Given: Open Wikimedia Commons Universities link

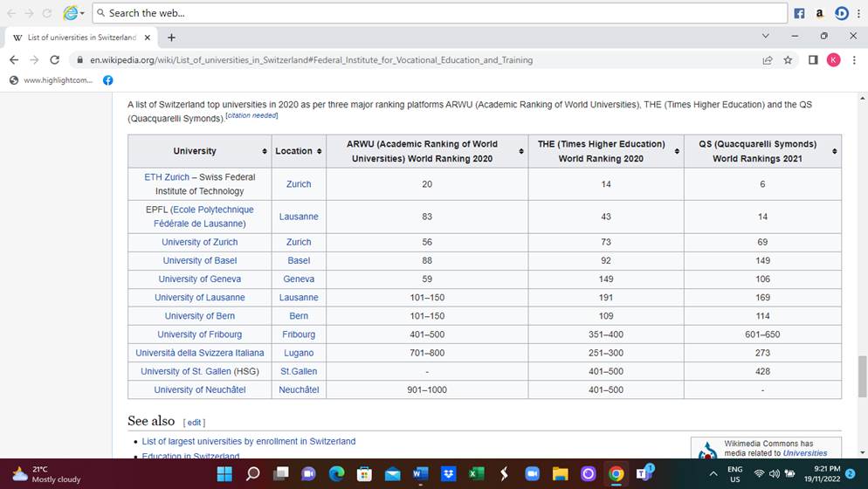Looking at the screenshot, I should tap(805, 453).
